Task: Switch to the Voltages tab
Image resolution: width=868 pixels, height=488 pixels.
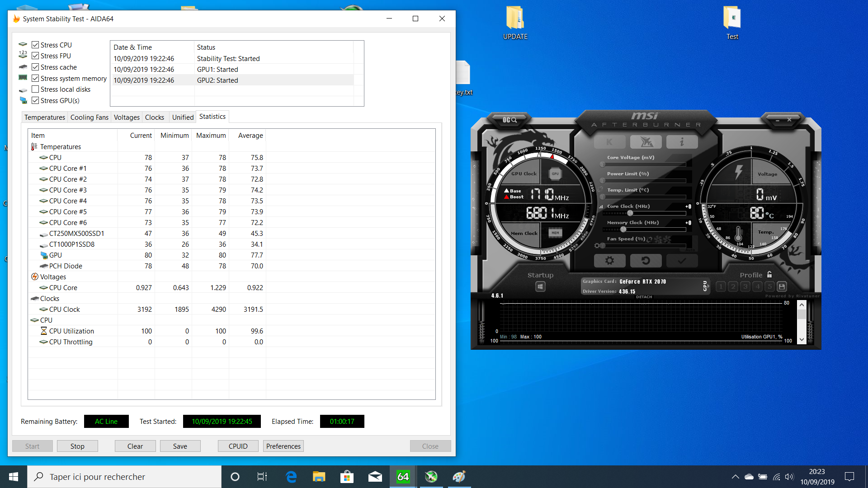Action: [x=127, y=117]
